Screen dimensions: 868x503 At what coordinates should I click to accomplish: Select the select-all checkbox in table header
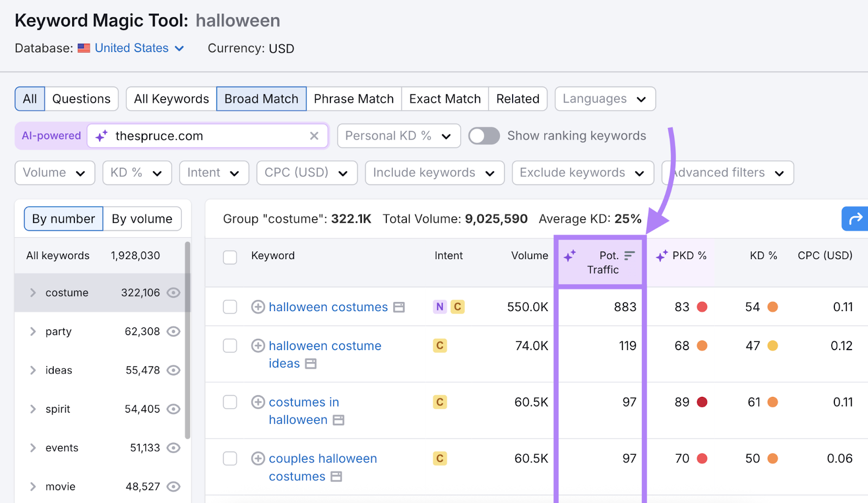230,257
